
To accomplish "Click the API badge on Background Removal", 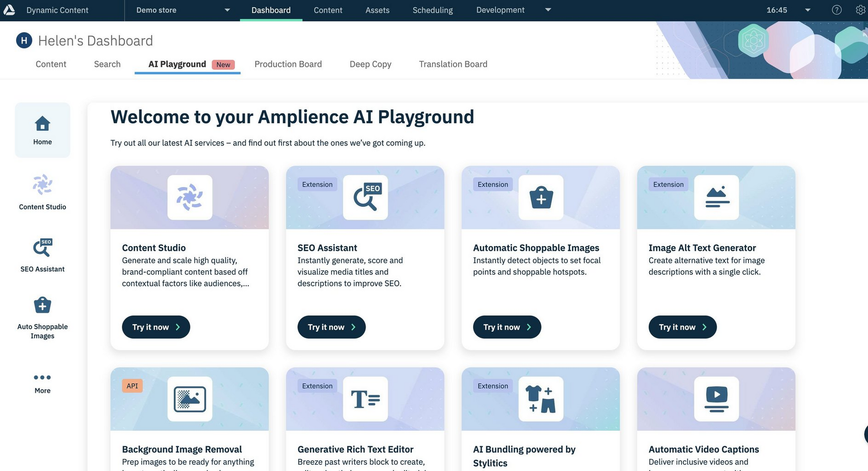I will coord(132,386).
